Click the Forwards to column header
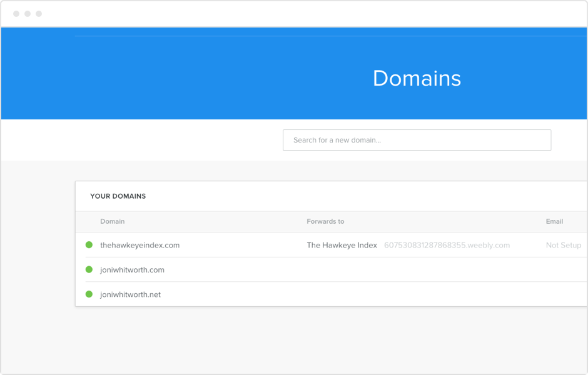The width and height of the screenshot is (588, 375). pyautogui.click(x=325, y=221)
